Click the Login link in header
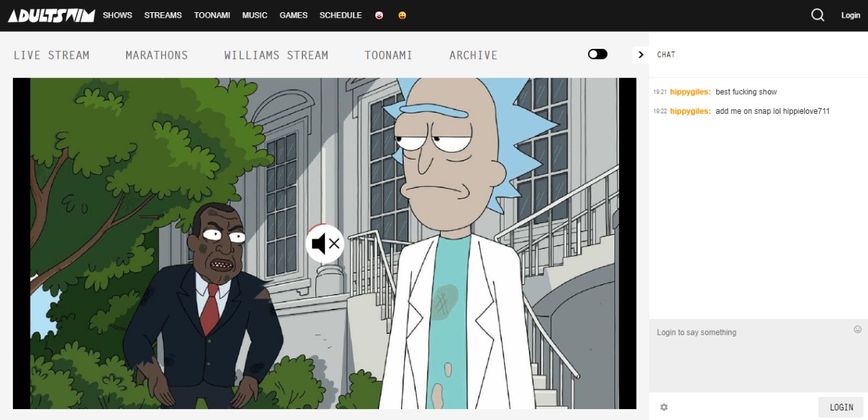This screenshot has height=420, width=868. coord(850,15)
